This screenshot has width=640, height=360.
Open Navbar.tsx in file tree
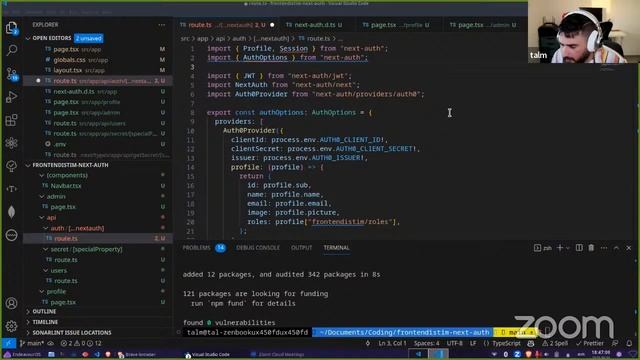click(x=97, y=186)
